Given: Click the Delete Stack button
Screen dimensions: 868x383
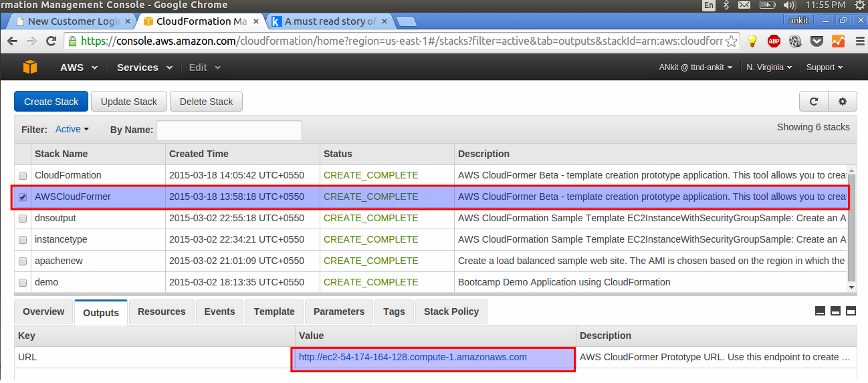Looking at the screenshot, I should [x=207, y=102].
